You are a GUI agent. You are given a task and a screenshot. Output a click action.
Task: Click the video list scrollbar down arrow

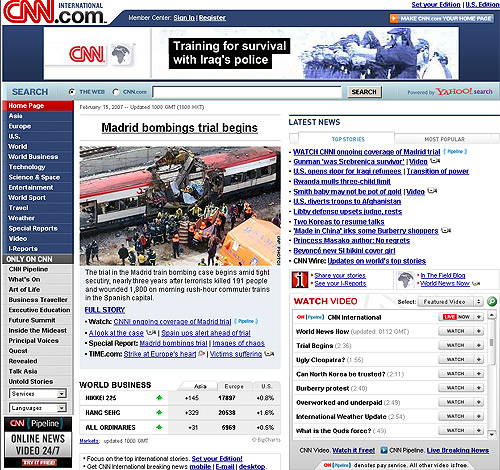492,434
